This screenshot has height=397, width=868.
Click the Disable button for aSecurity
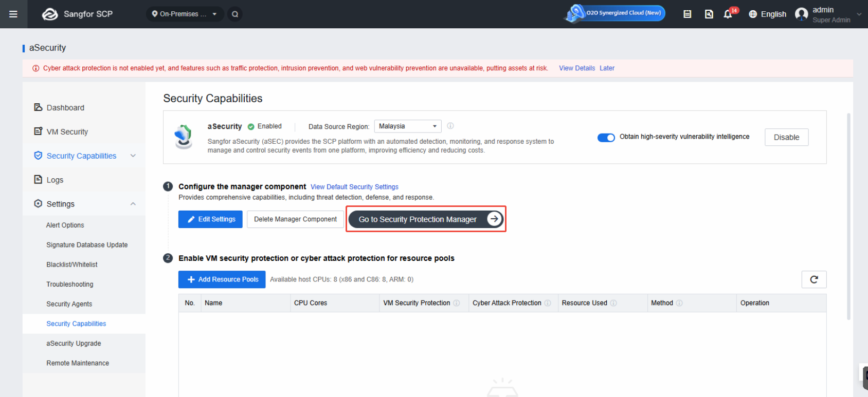(x=786, y=137)
